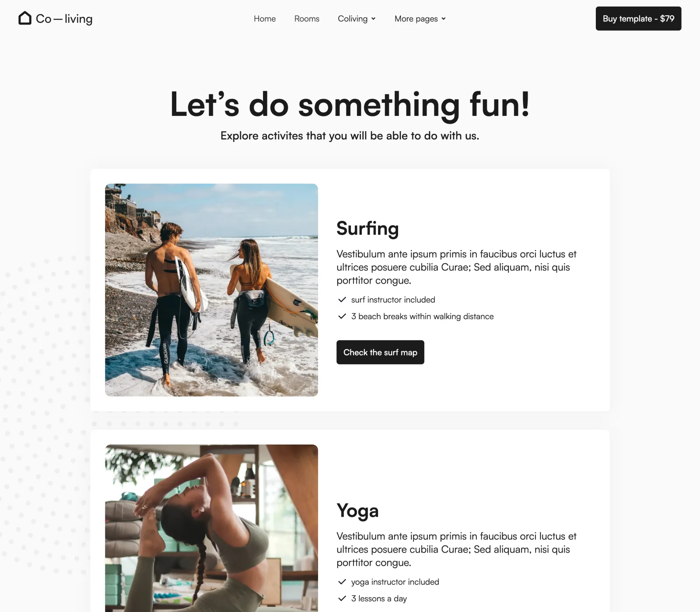
Task: Click the Co—living brand name text
Action: tap(64, 19)
